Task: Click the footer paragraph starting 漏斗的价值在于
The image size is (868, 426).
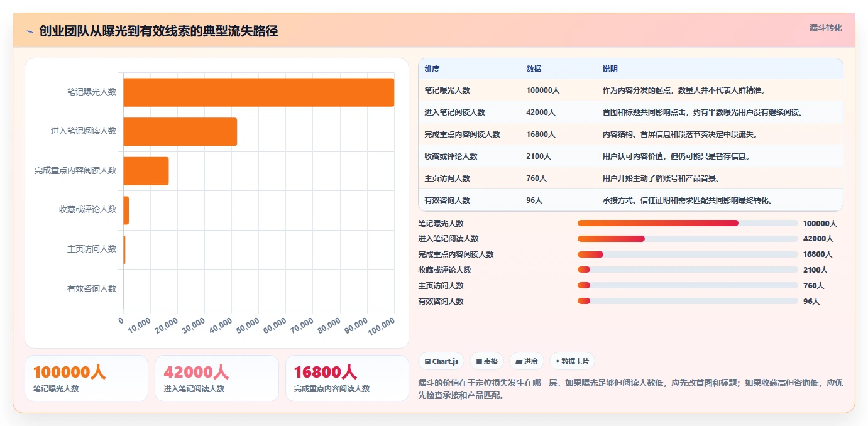Action: (630, 389)
